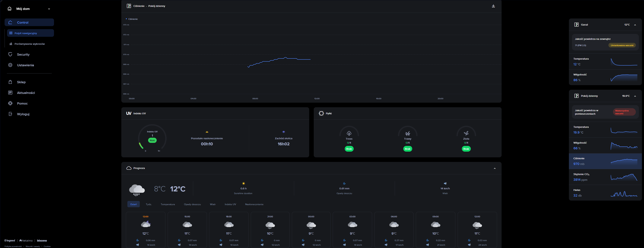This screenshot has width=644, height=248.
Task: Collapse the Pokój dzienny panel
Action: coord(635,96)
